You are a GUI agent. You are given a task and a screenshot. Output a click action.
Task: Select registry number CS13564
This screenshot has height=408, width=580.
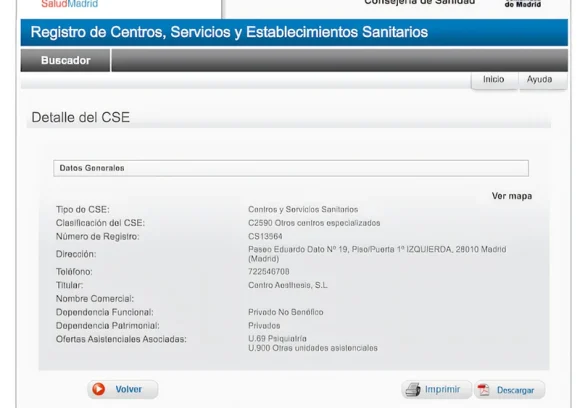(x=265, y=236)
